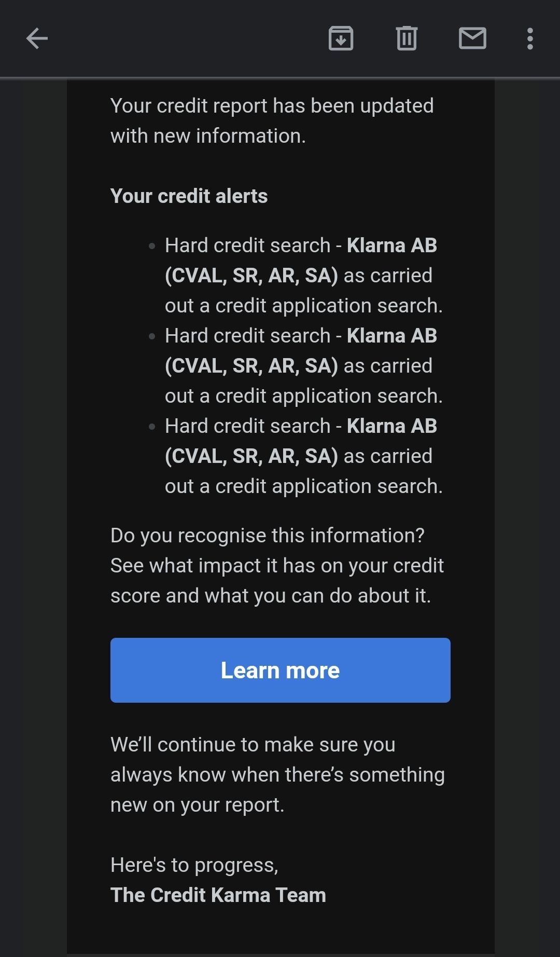Click "The Credit Karma Team" signature
The image size is (560, 957).
point(218,895)
